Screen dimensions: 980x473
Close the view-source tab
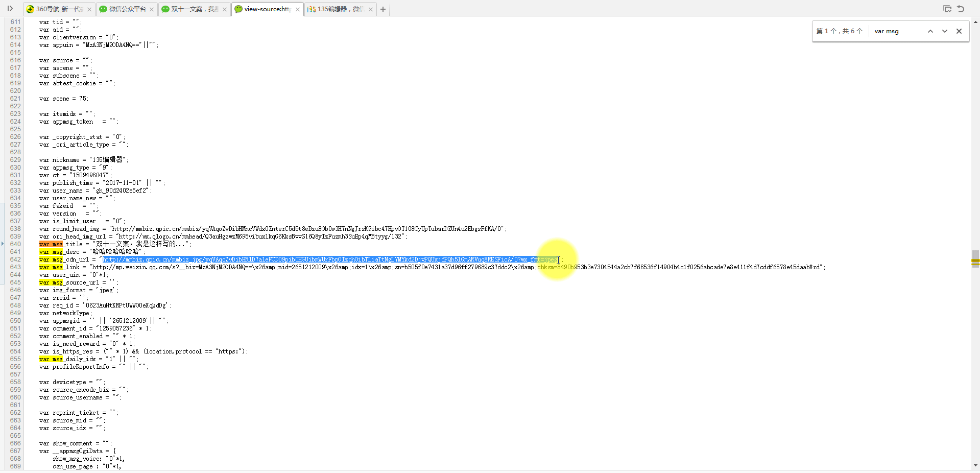tap(298, 9)
